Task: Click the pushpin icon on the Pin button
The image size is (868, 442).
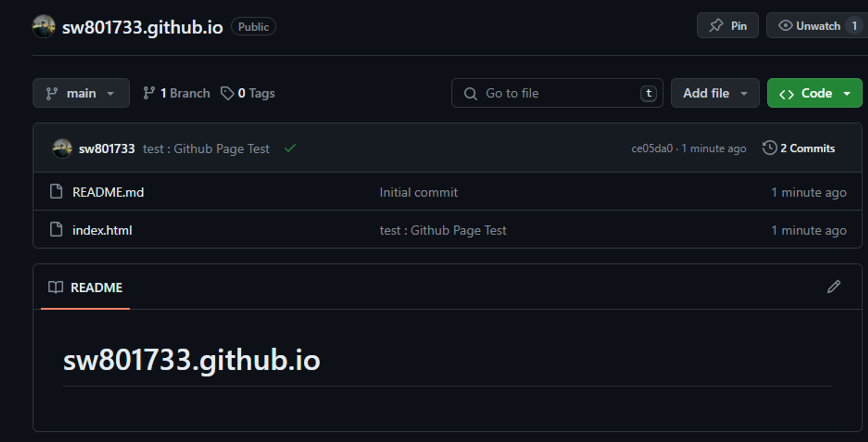Action: pos(716,26)
